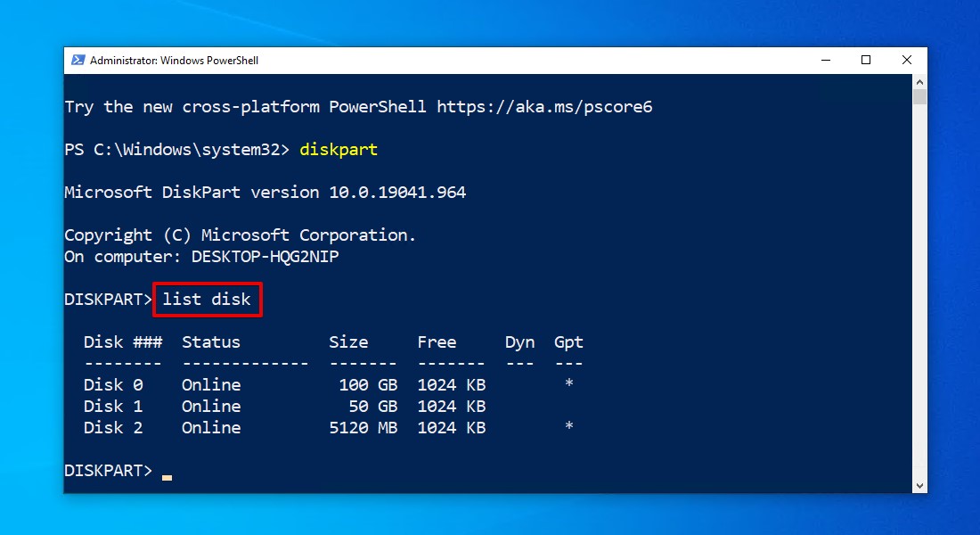980x535 pixels.
Task: Click the 'Size' column header
Action: point(348,342)
